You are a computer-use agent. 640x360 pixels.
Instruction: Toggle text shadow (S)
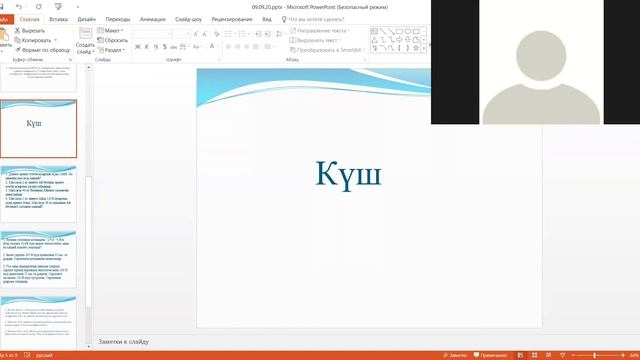pos(164,47)
